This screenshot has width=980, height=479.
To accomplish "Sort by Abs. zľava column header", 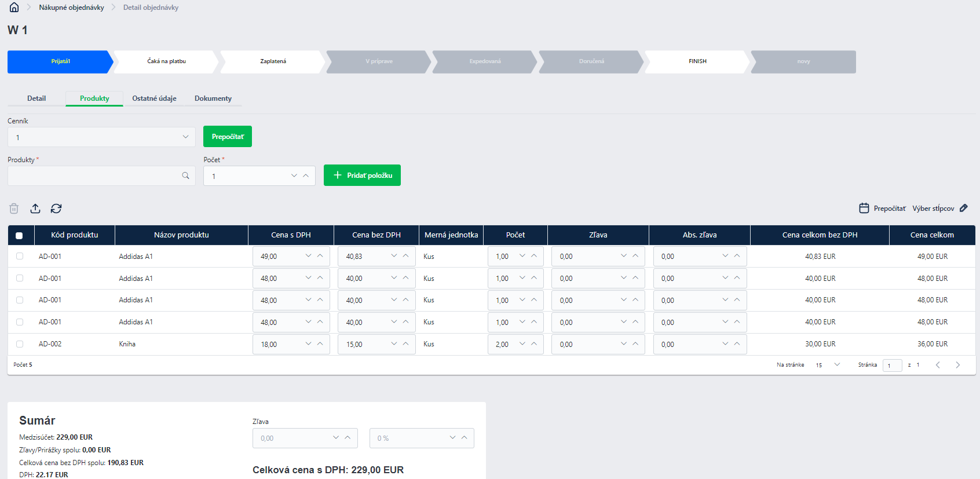I will pos(700,235).
